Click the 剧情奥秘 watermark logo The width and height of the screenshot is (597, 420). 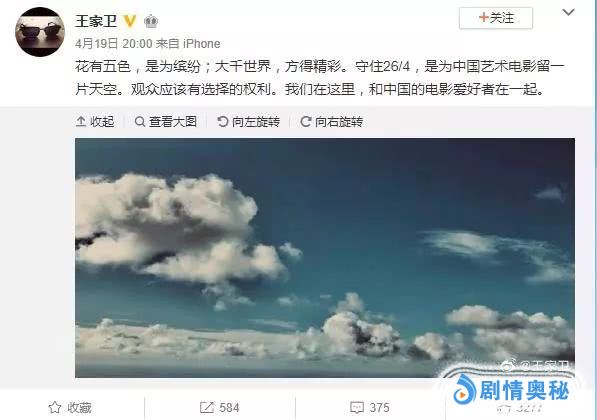510,388
